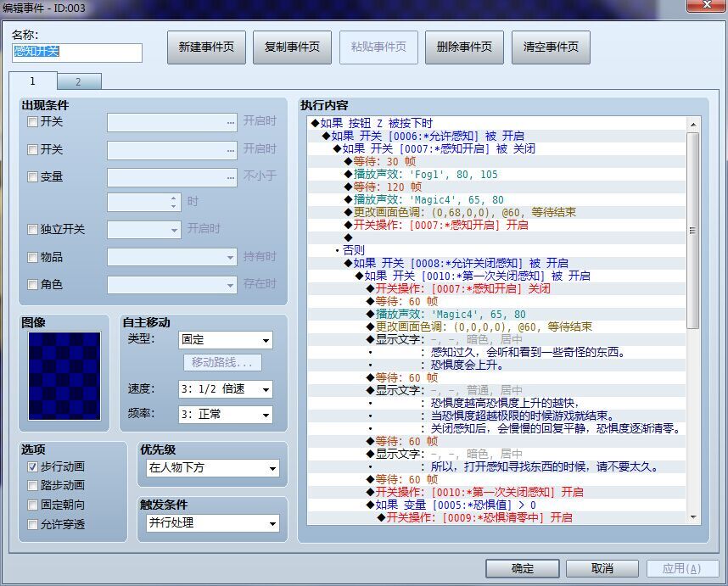Enable the 角色 condition checkbox
728x586 pixels.
click(x=32, y=284)
